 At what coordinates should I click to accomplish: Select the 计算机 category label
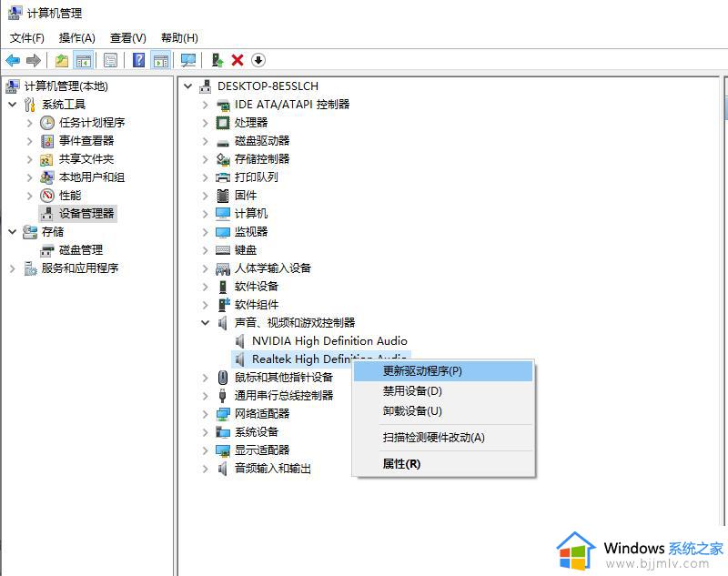point(251,214)
